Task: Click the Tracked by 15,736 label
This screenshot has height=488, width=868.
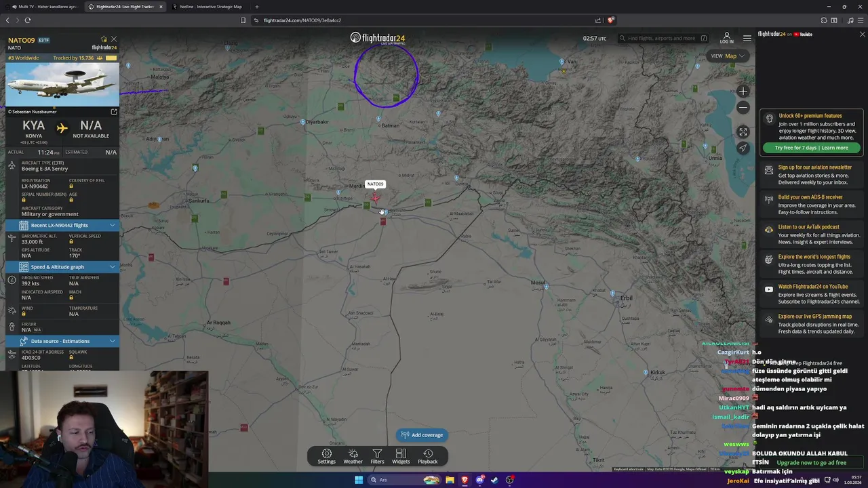Action: coord(73,58)
